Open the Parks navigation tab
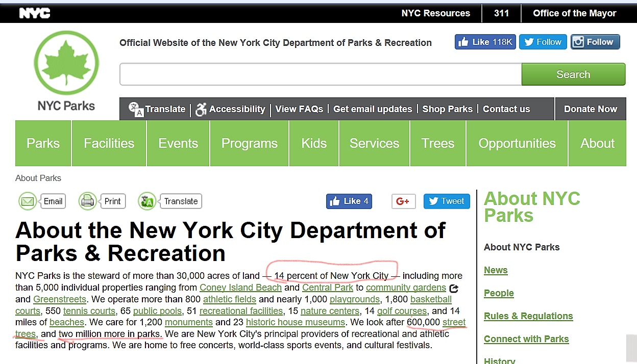This screenshot has height=364, width=637. click(x=43, y=143)
